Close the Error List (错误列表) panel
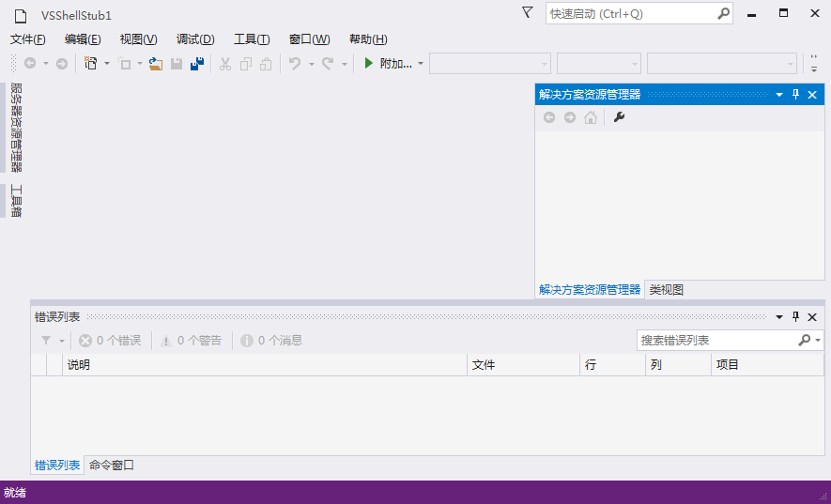Viewport: 831px width, 504px height. click(x=812, y=317)
